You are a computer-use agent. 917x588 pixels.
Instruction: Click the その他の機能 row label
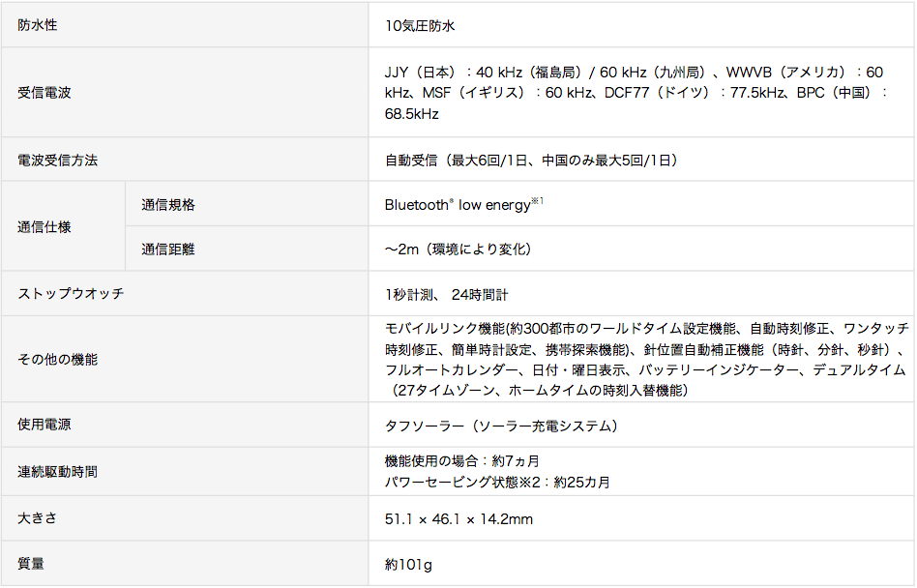(x=58, y=360)
